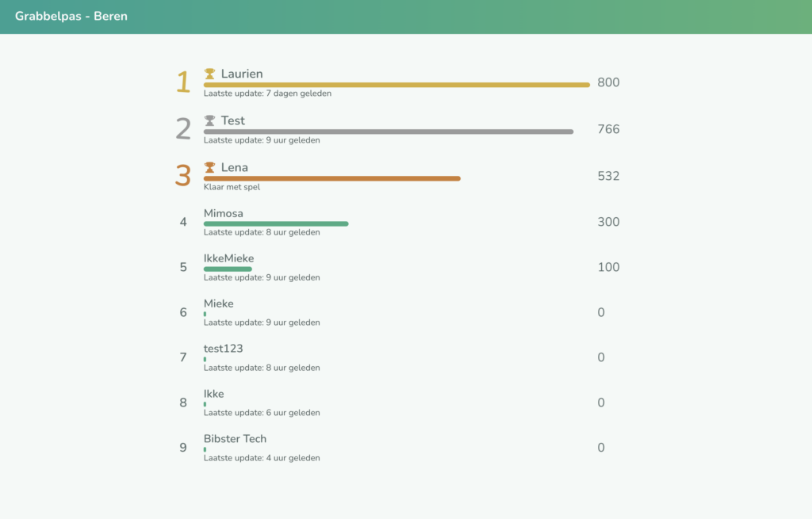Click the 'Klaar met spel' status text

[232, 188]
